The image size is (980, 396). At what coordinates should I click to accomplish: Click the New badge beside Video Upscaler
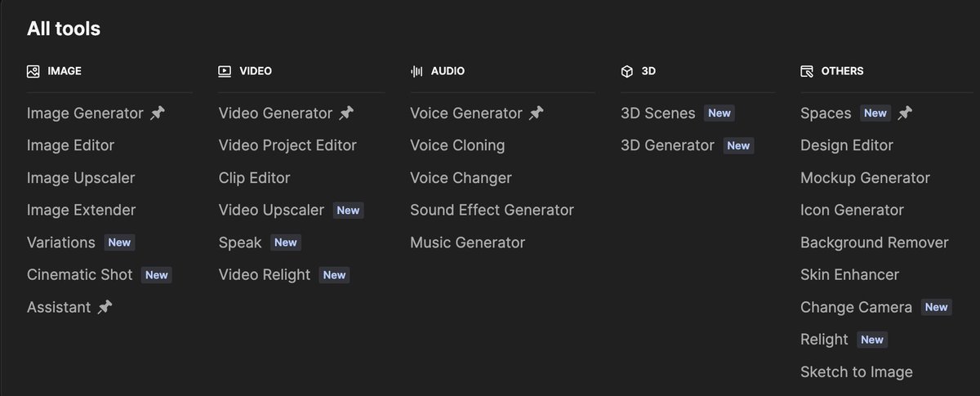[348, 211]
